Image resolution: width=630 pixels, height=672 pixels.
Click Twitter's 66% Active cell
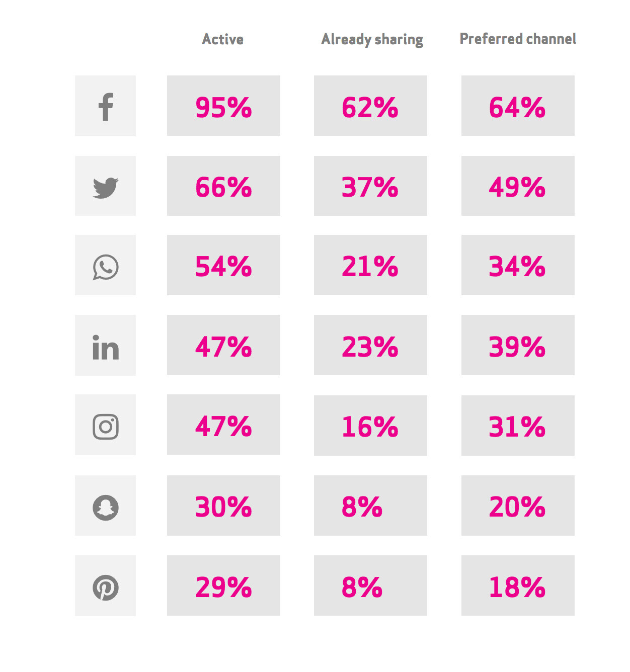click(x=223, y=186)
